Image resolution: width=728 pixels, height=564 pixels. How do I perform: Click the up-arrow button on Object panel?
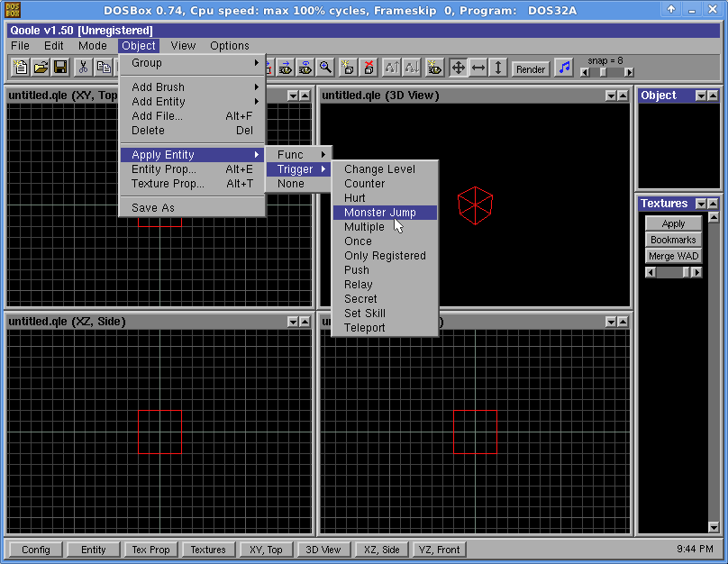tap(713, 96)
